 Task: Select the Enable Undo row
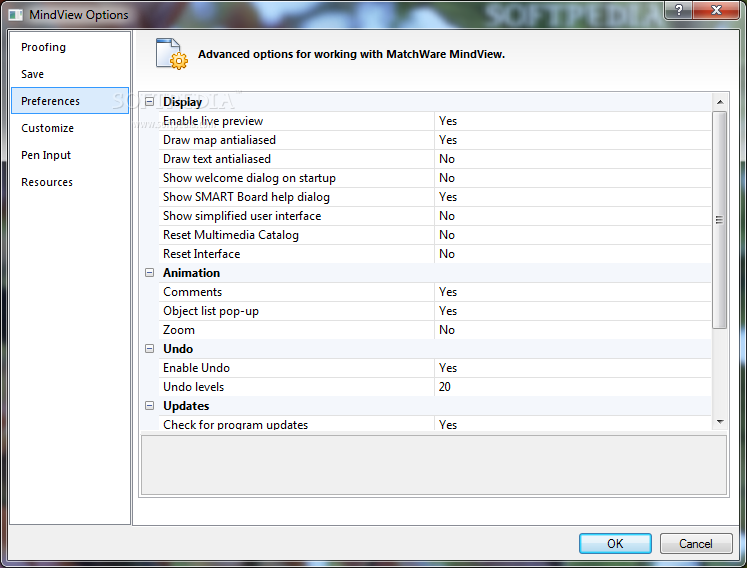434,368
